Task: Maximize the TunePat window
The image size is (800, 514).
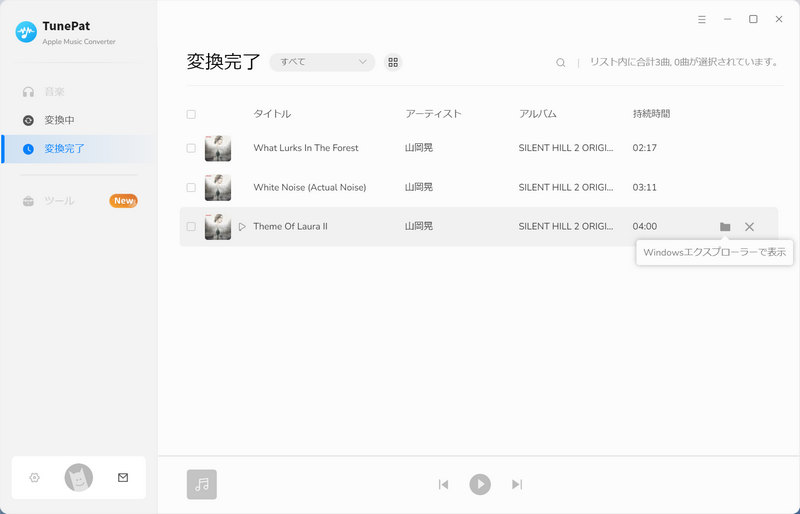Action: click(x=753, y=19)
